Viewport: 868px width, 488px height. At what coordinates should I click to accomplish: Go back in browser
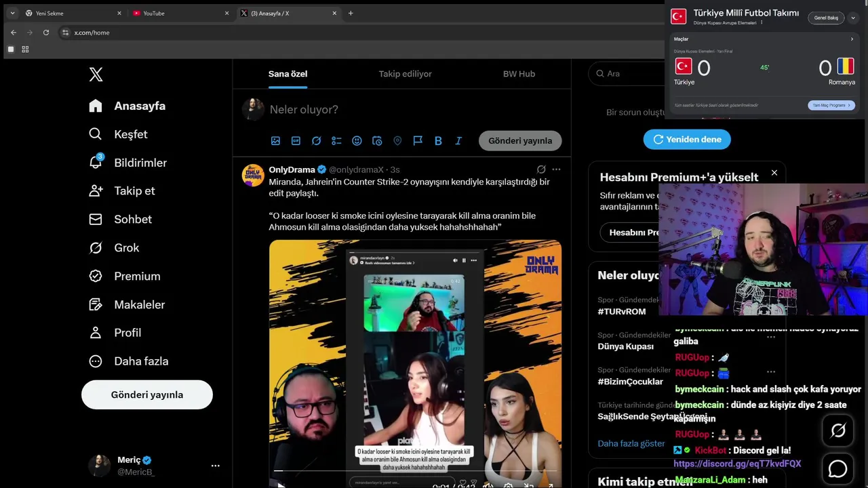point(14,33)
